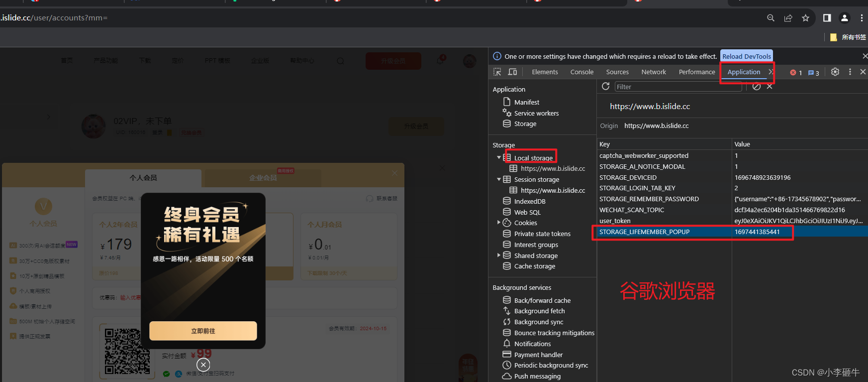Image resolution: width=868 pixels, height=382 pixels.
Task: Switch to the Application tab
Action: click(744, 72)
